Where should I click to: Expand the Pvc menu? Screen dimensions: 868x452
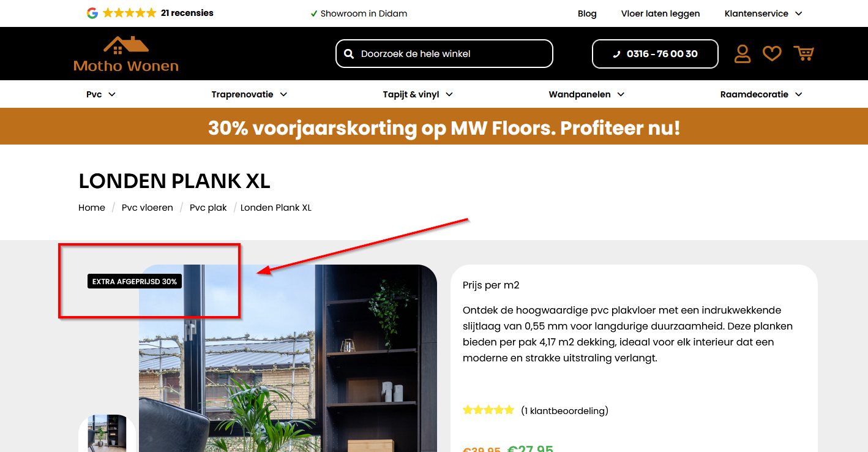point(101,94)
